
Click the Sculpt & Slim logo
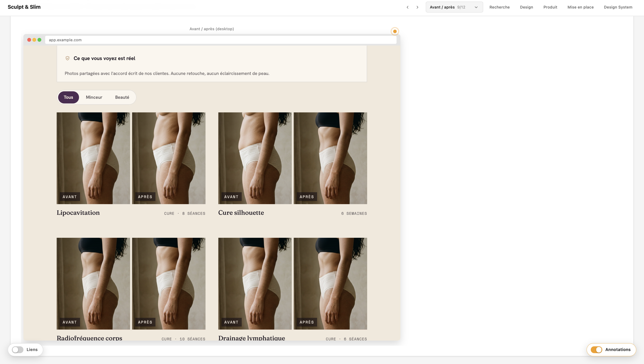pyautogui.click(x=24, y=7)
